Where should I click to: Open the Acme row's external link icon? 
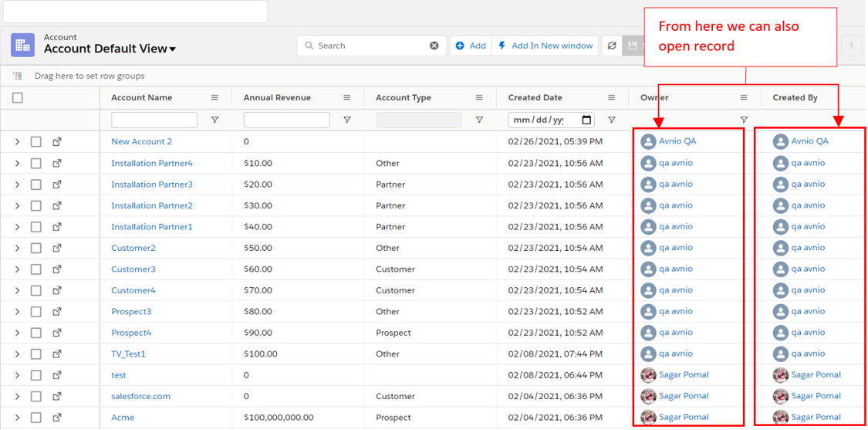pyautogui.click(x=57, y=418)
